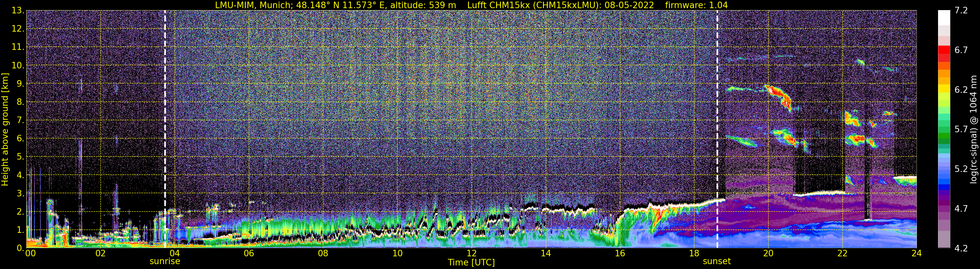The image size is (980, 269).
Task: Select the yellow colorbar segment near 6.2
Action: [944, 89]
